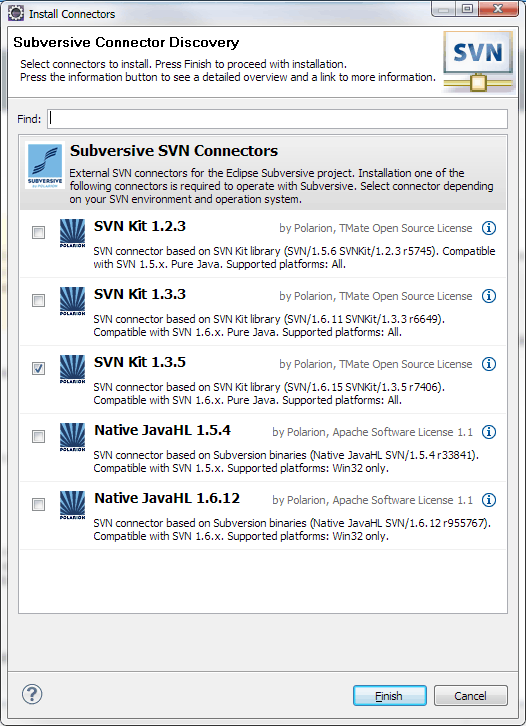Click description mentioning SVNKit/1.3.5 r7406

(269, 394)
